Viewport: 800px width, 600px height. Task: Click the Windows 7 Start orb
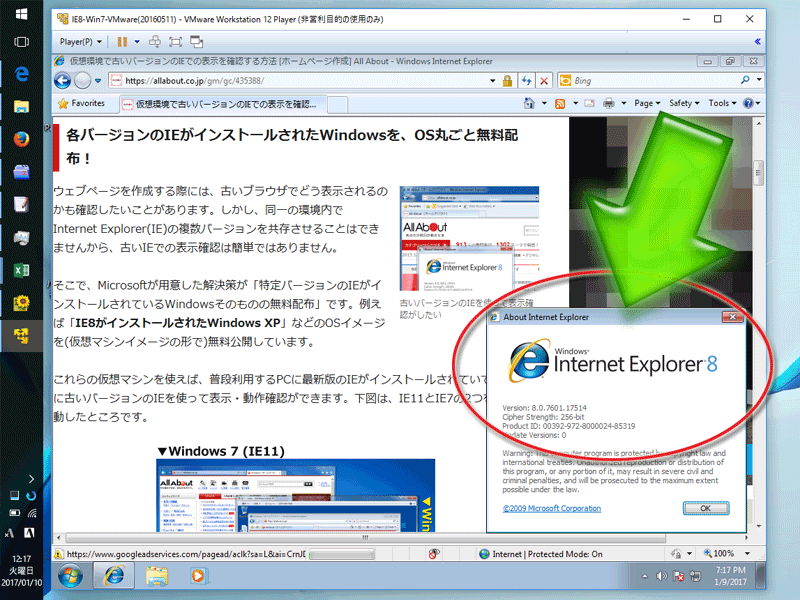coord(71,576)
